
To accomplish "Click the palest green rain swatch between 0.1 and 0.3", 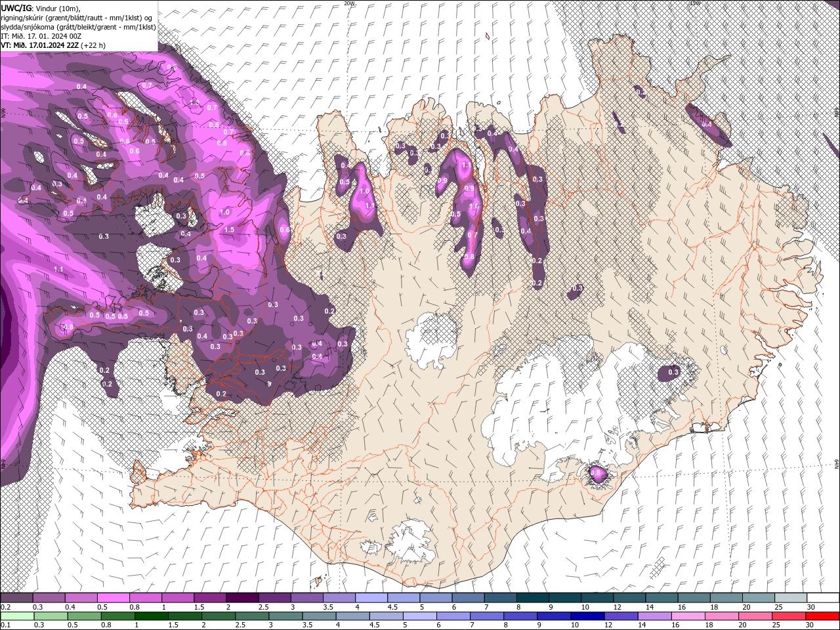I will (16, 616).
